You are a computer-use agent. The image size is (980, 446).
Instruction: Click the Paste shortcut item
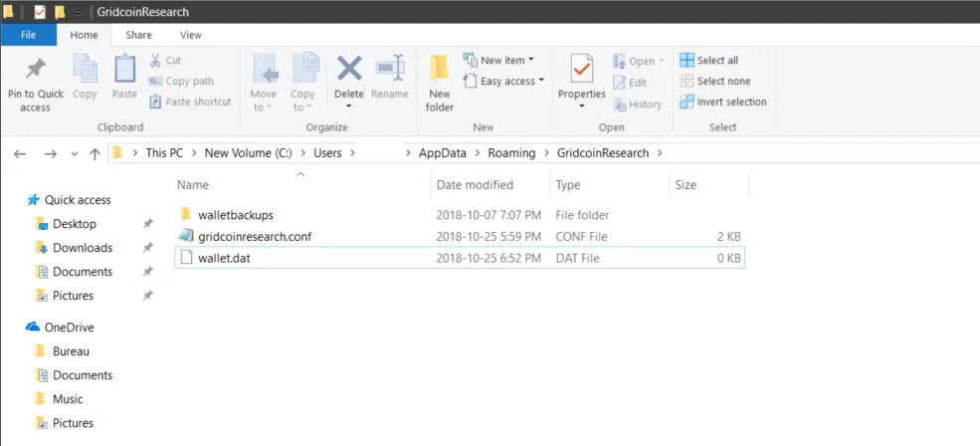coord(190,102)
